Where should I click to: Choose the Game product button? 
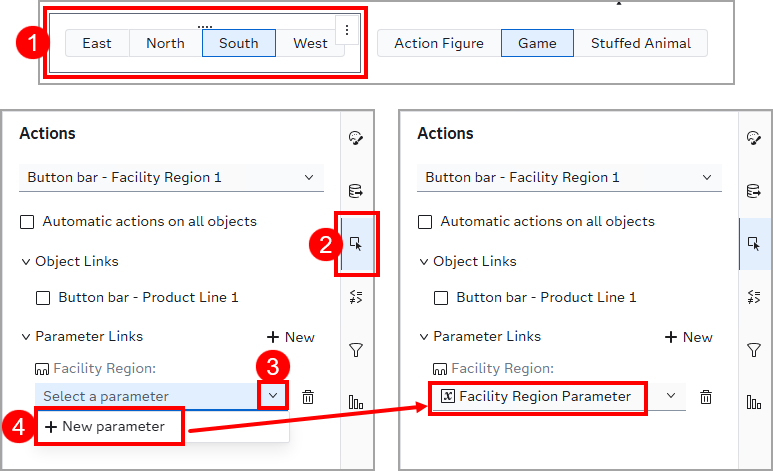point(537,43)
